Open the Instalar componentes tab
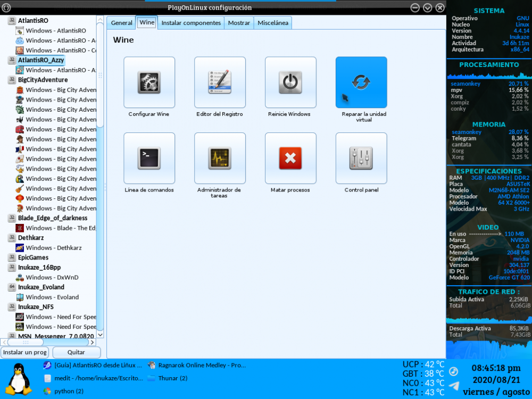This screenshot has height=399, width=532. point(191,23)
